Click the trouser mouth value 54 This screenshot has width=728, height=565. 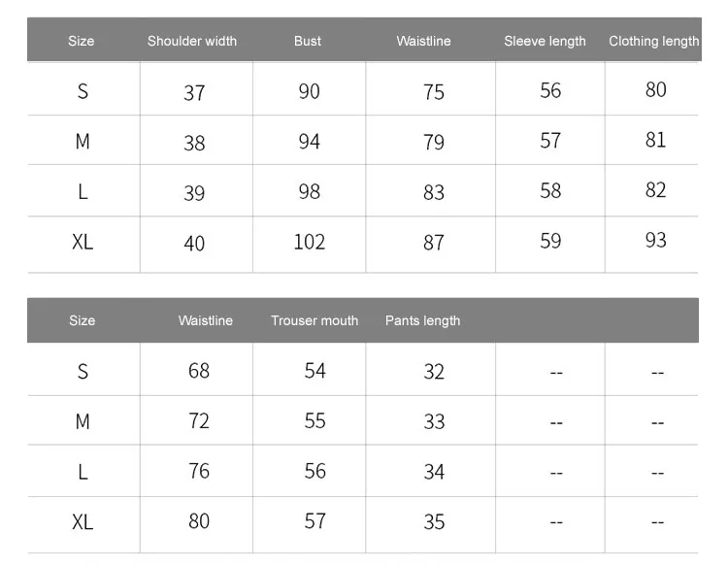pyautogui.click(x=315, y=370)
